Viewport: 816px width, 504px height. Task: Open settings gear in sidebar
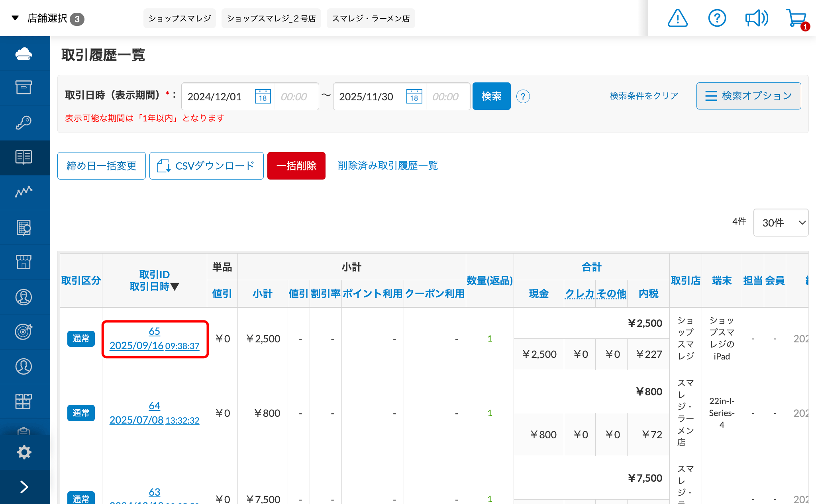[x=24, y=452]
